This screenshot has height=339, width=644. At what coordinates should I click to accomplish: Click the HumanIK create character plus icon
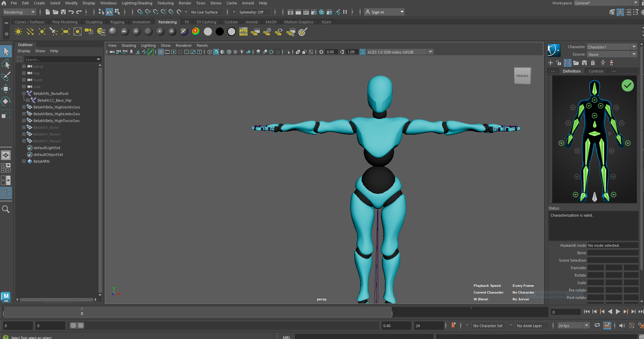tap(551, 63)
